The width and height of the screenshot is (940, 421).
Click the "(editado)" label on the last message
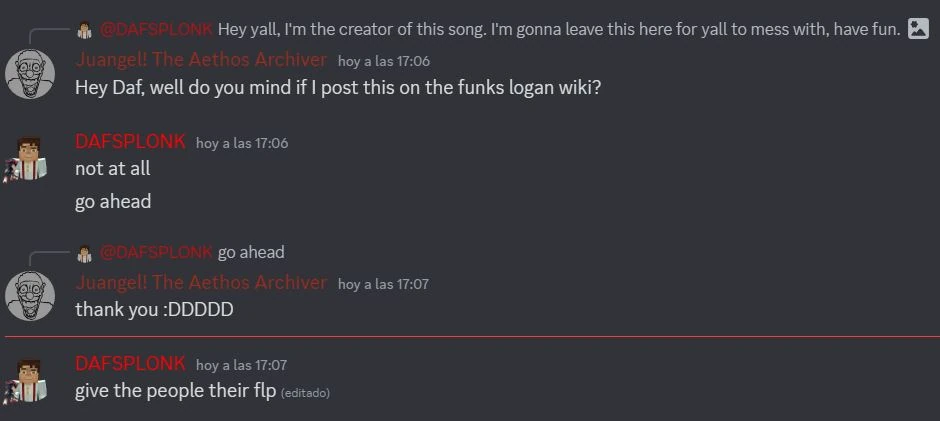[x=305, y=393]
